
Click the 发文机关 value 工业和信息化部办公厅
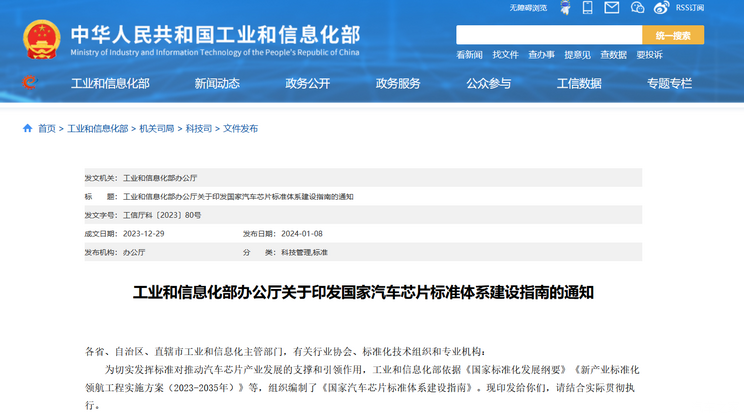click(x=160, y=178)
